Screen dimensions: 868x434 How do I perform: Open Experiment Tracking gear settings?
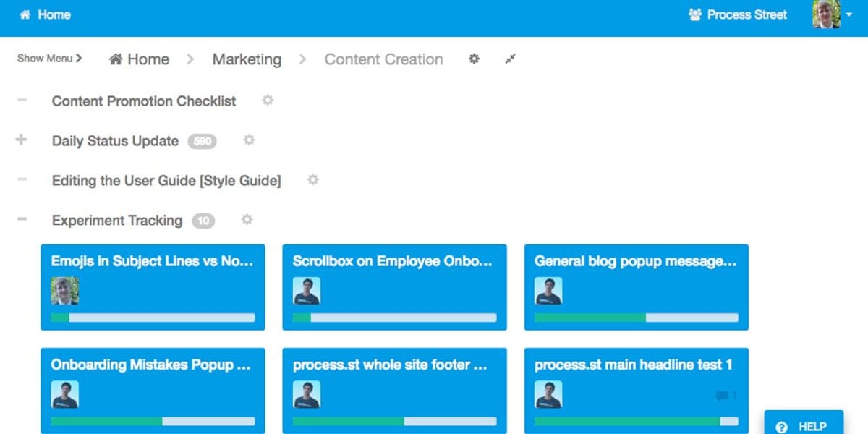tap(247, 220)
